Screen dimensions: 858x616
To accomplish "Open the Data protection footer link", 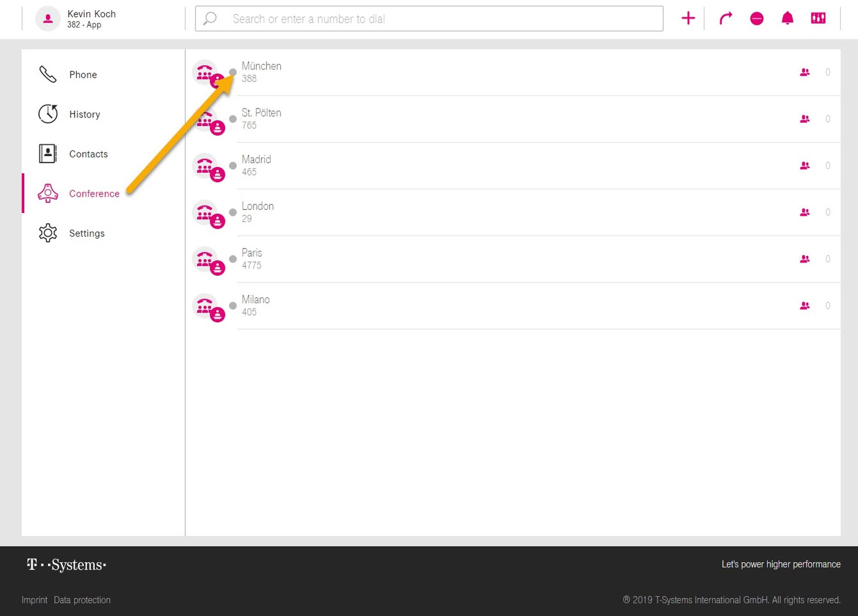I will point(82,600).
